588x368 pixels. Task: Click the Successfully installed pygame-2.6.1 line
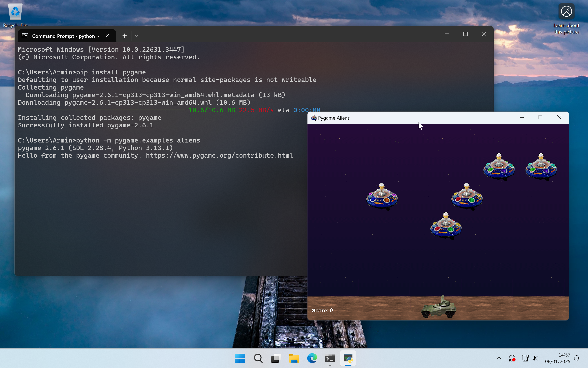pyautogui.click(x=86, y=125)
